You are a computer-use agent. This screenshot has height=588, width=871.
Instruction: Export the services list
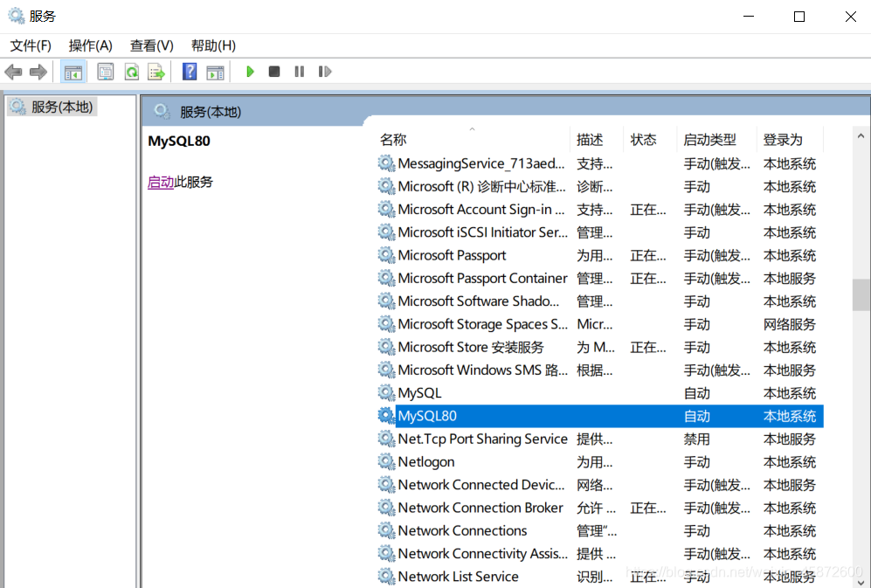[156, 71]
